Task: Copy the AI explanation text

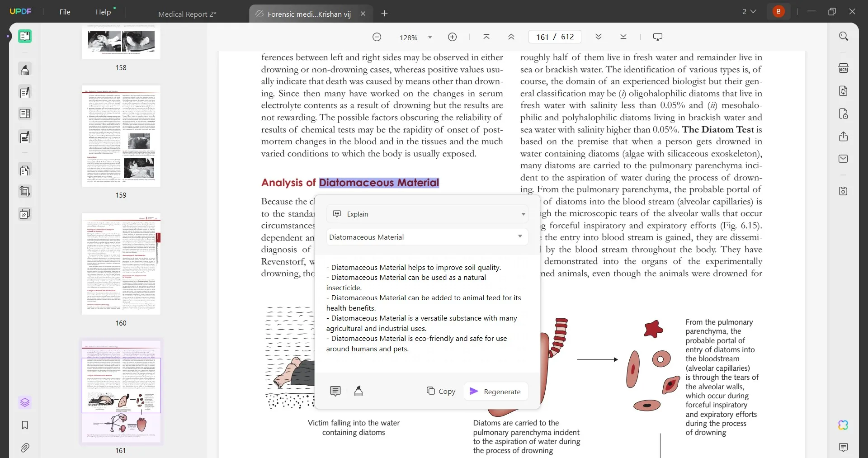Action: click(x=441, y=391)
